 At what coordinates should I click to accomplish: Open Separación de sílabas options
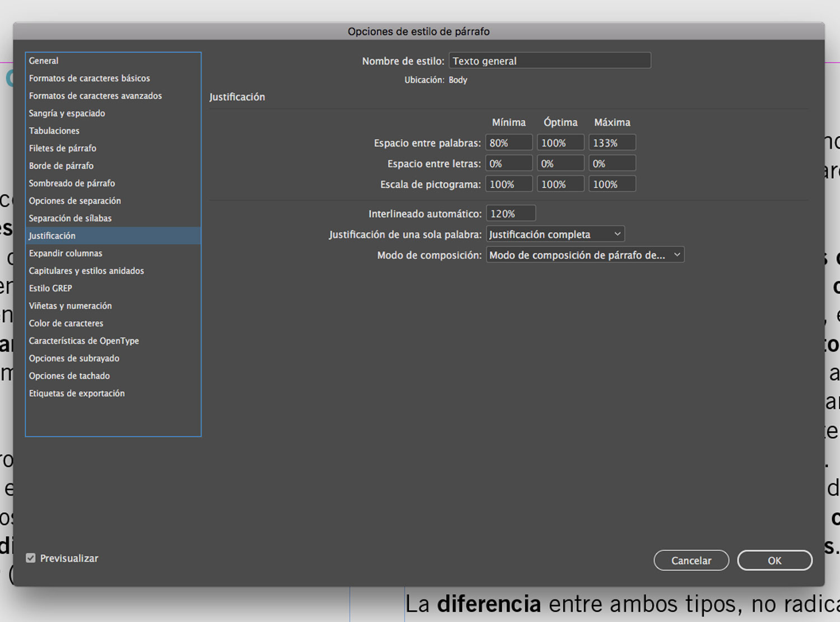[71, 218]
